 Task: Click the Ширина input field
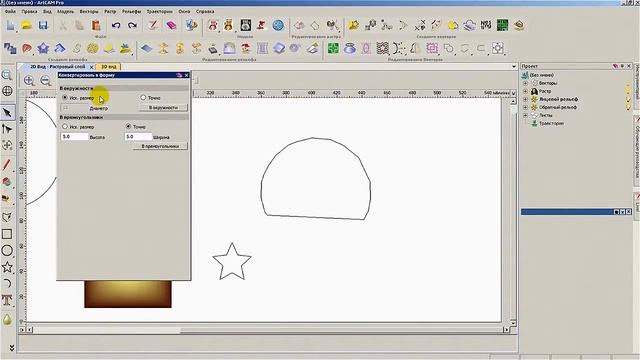point(138,137)
